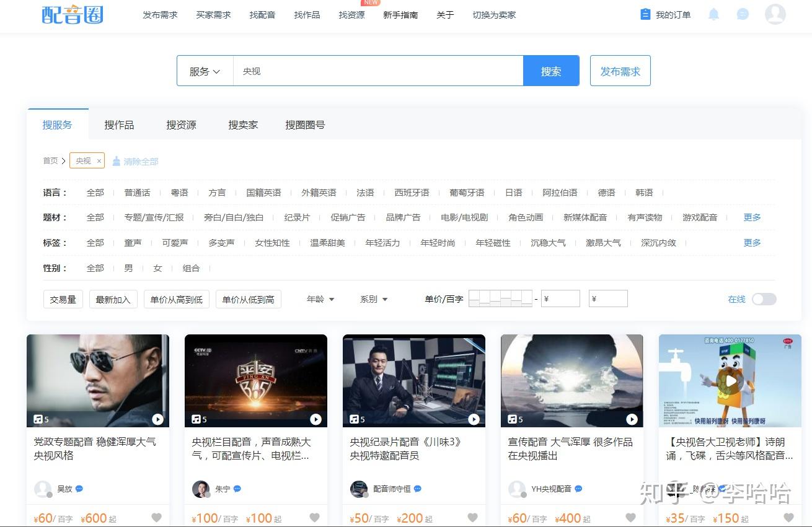The width and height of the screenshot is (812, 527).
Task: Switch to the 搜作品 tab
Action: [x=119, y=125]
